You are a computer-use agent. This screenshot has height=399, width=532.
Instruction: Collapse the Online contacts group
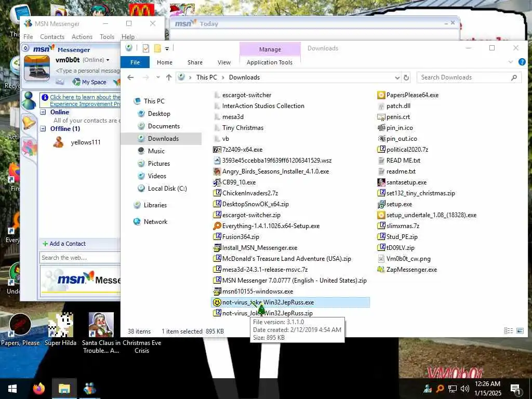pos(43,112)
